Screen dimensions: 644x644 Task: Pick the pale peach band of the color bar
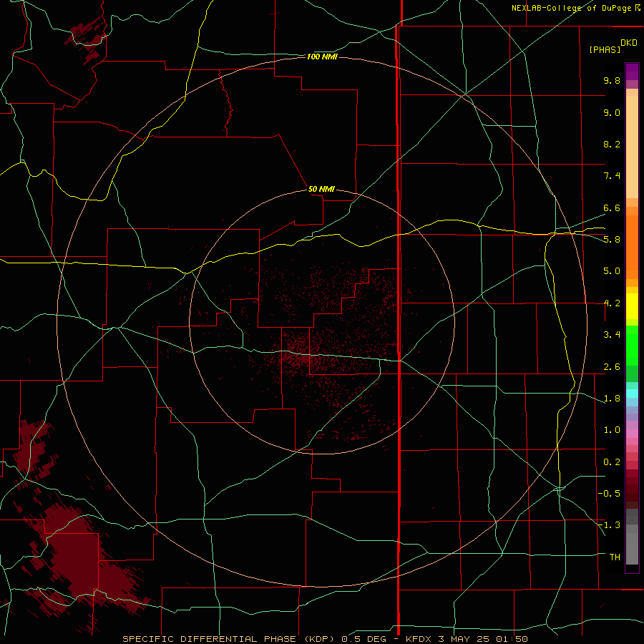632,147
